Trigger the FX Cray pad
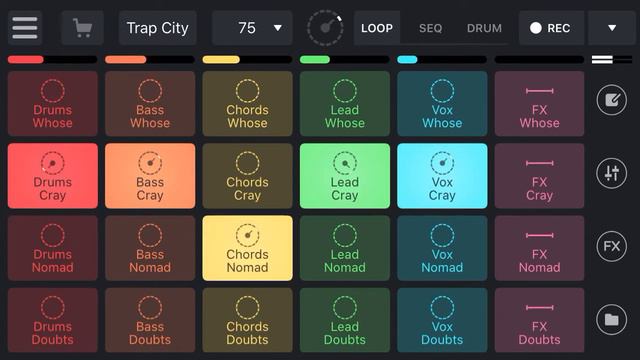This screenshot has width=640, height=360. coord(540,176)
